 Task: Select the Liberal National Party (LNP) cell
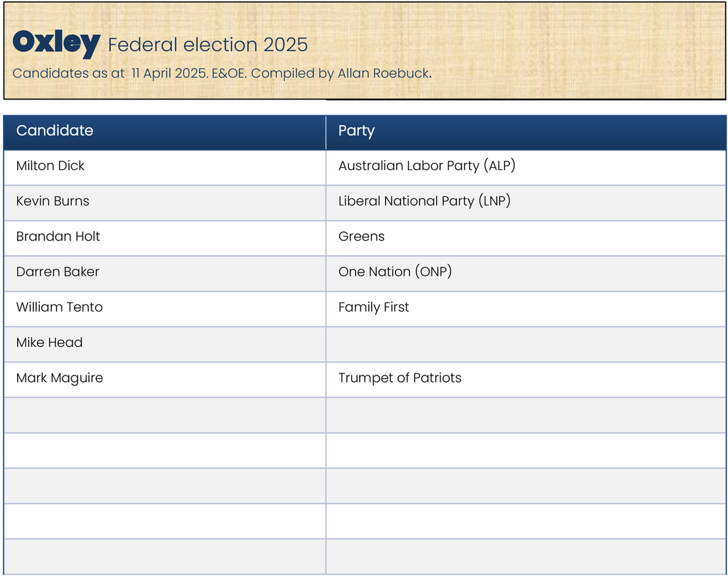[x=424, y=201]
